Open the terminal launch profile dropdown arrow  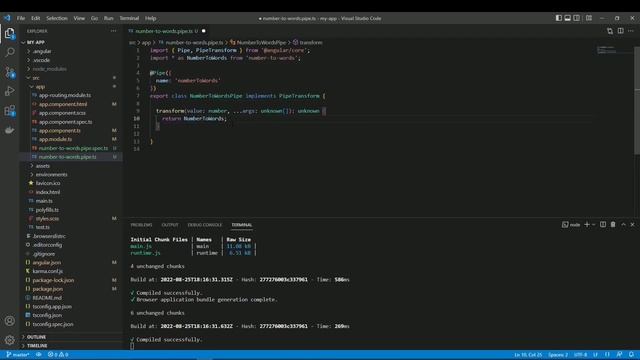coord(593,224)
